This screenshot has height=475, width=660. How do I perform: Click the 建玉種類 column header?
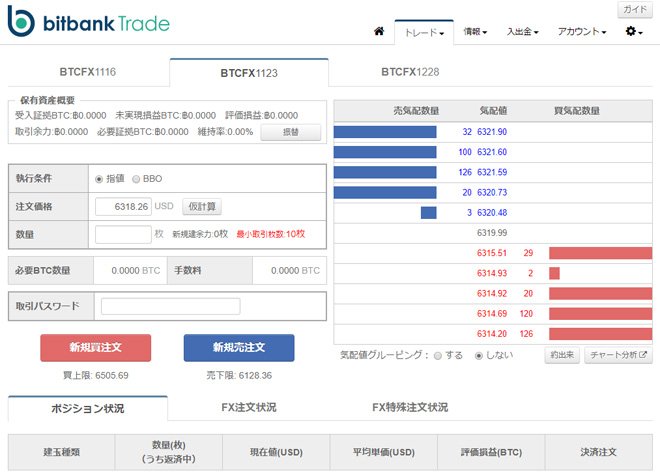tap(61, 452)
